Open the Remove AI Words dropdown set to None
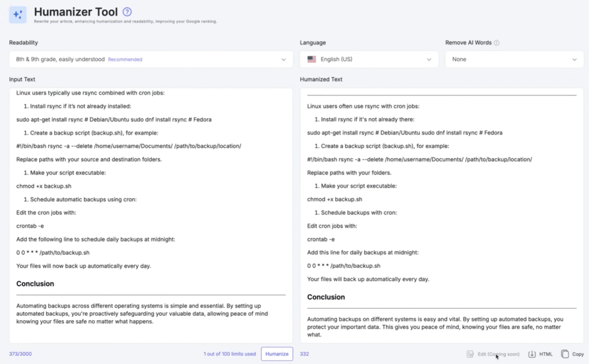 pos(514,59)
